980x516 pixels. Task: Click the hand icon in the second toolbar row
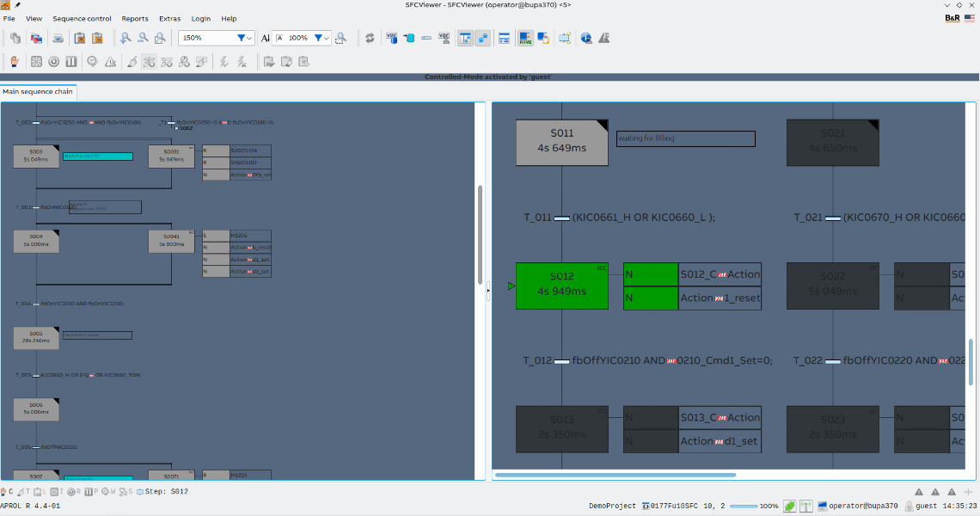pyautogui.click(x=15, y=61)
